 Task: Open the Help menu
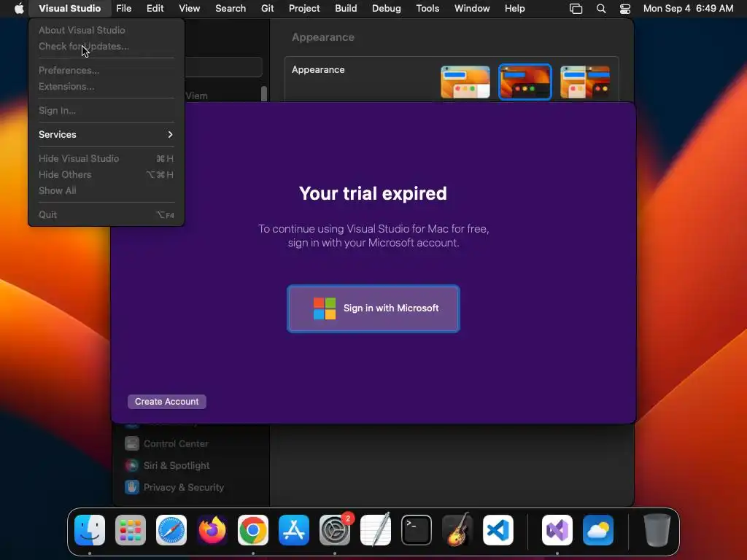click(515, 9)
